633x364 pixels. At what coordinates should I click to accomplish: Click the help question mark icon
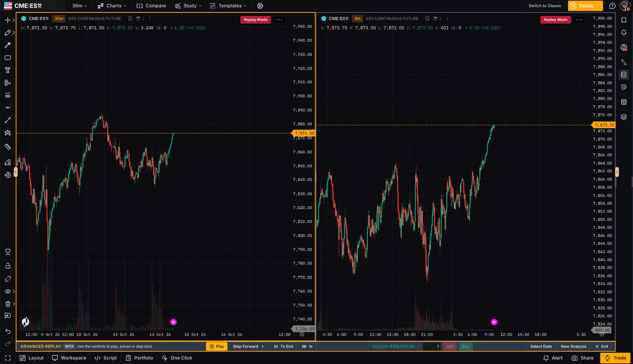point(612,6)
